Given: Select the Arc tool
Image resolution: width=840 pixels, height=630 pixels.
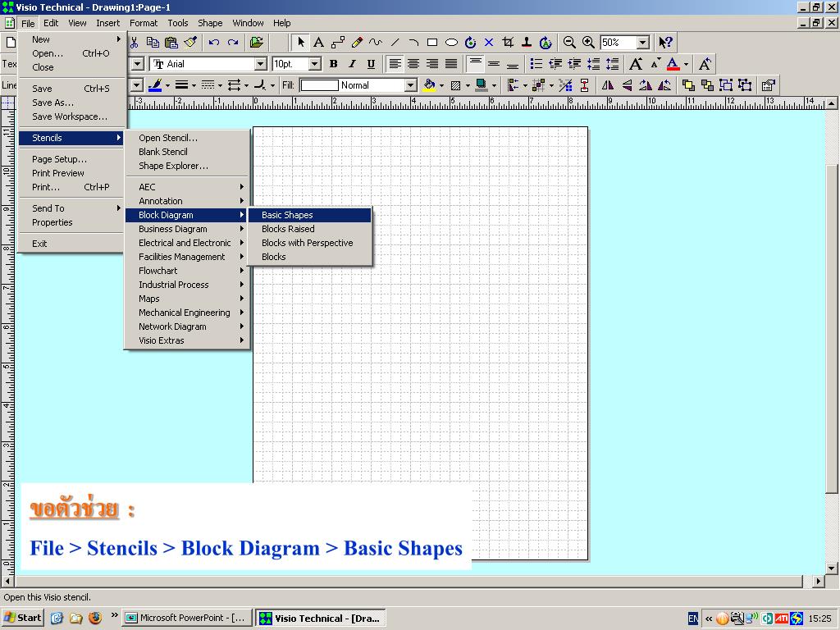Looking at the screenshot, I should [x=413, y=43].
